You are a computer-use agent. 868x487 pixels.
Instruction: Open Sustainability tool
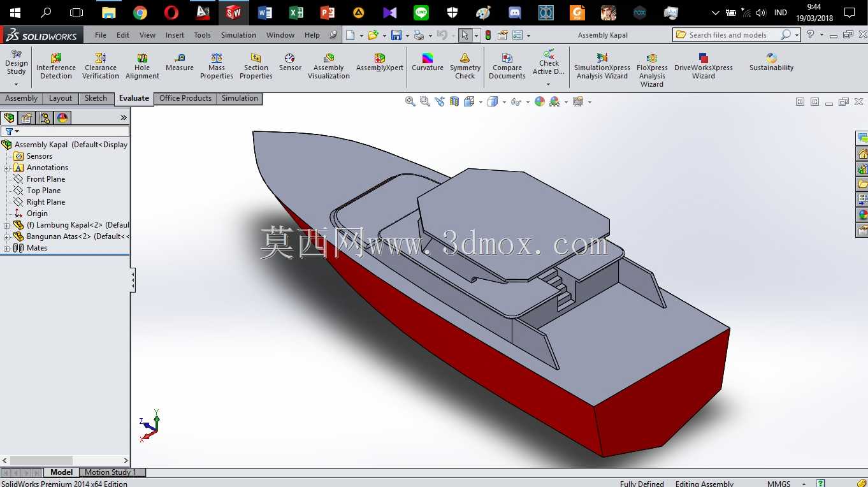(772, 62)
